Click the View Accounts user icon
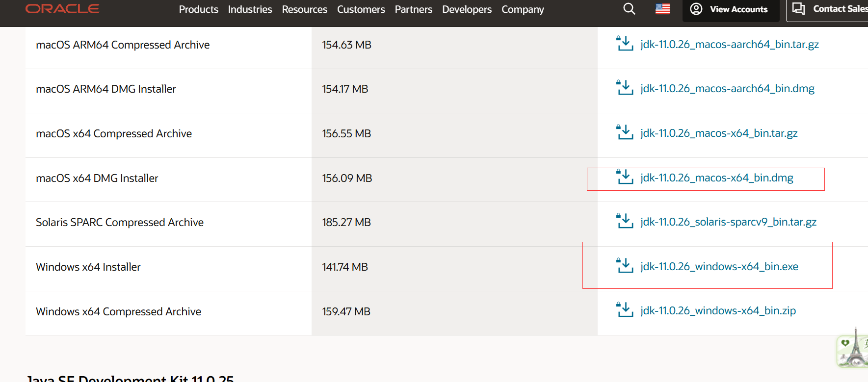The image size is (868, 382). point(696,9)
